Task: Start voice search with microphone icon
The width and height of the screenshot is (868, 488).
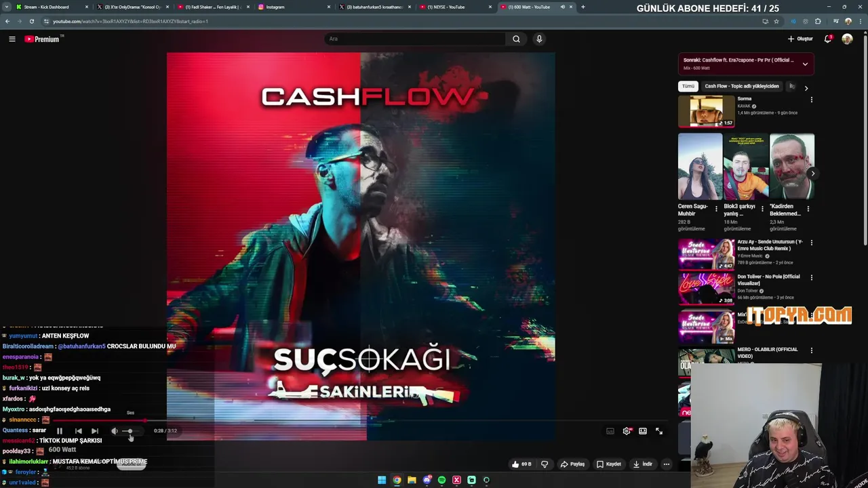Action: click(539, 39)
